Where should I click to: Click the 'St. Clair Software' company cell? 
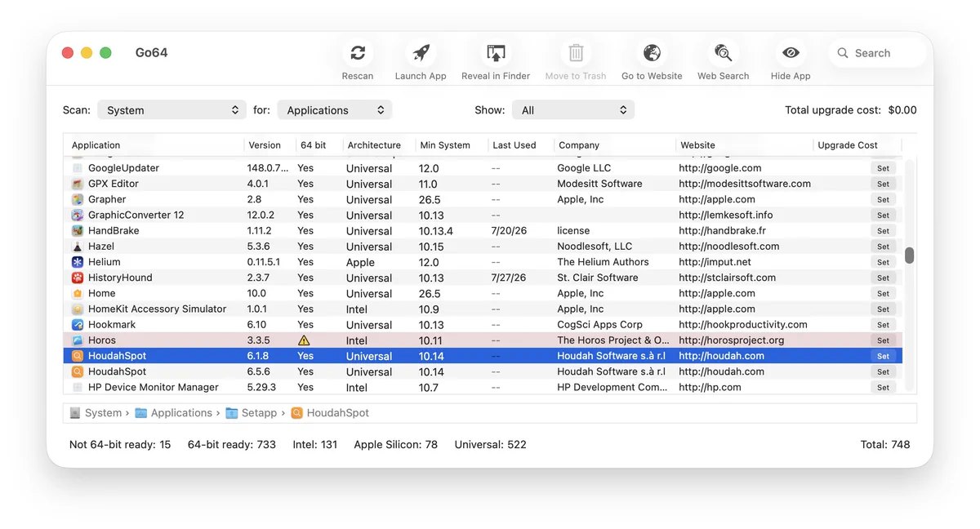[598, 278]
